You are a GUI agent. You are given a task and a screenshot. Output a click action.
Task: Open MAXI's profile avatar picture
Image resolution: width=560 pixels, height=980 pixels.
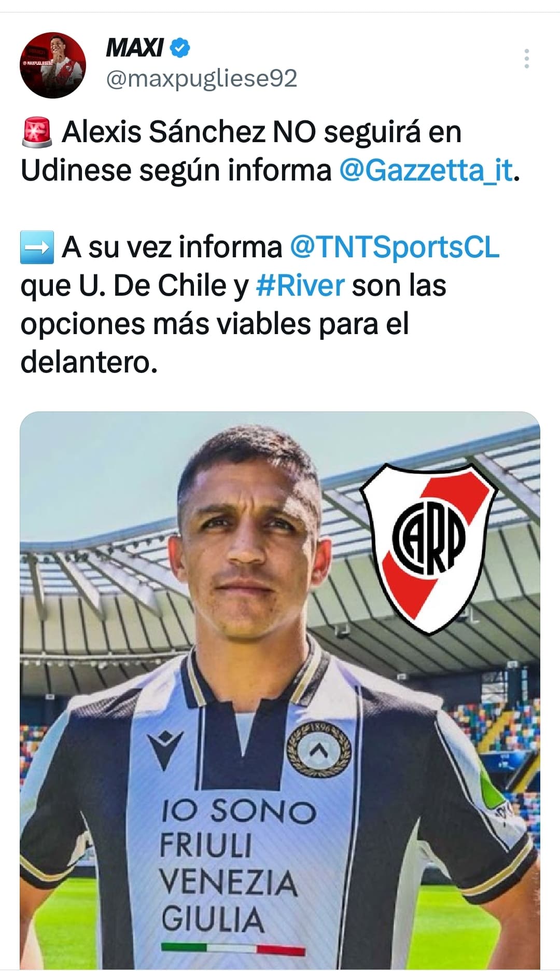[x=53, y=65]
